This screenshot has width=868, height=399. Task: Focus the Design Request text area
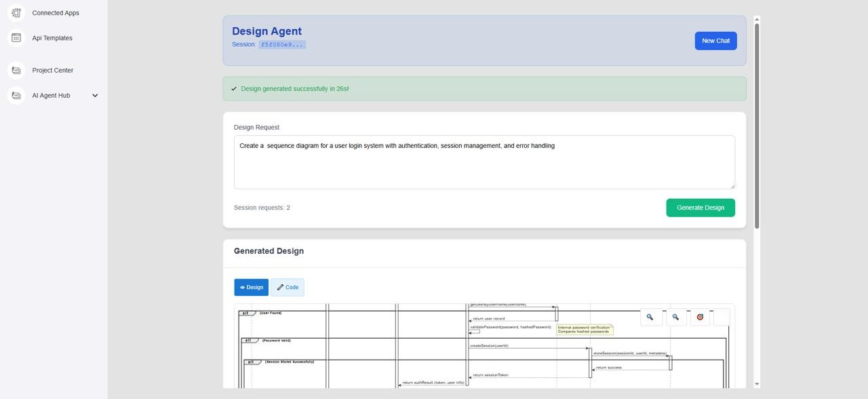[484, 162]
